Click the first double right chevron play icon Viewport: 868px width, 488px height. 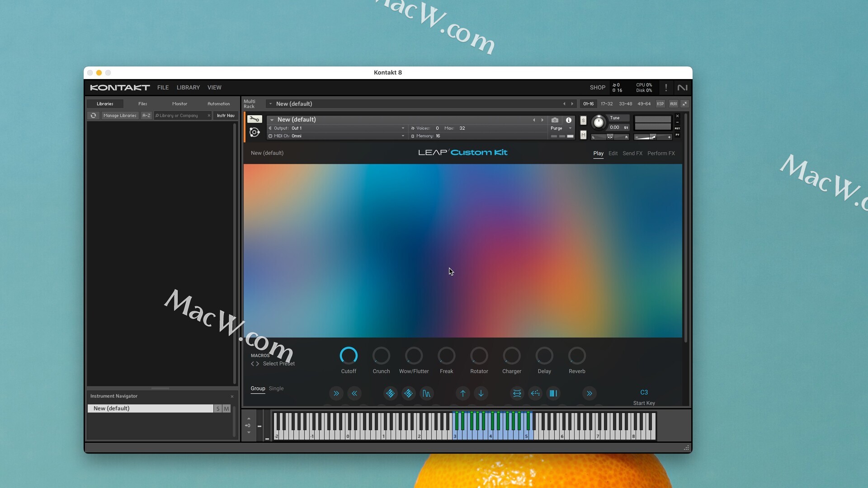[336, 394]
